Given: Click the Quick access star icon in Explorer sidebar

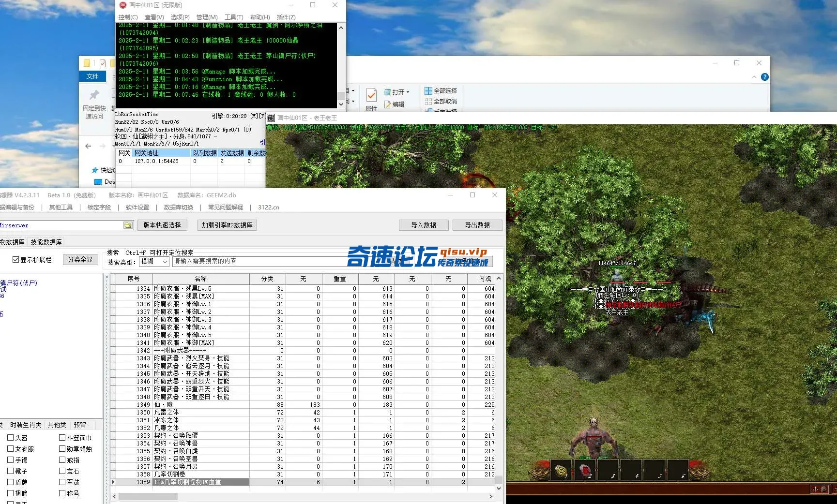Looking at the screenshot, I should (x=95, y=170).
